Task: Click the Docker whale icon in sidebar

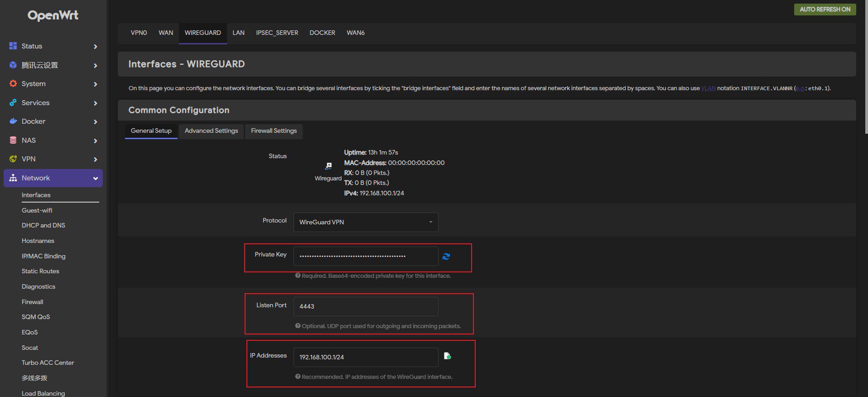Action: click(x=13, y=121)
